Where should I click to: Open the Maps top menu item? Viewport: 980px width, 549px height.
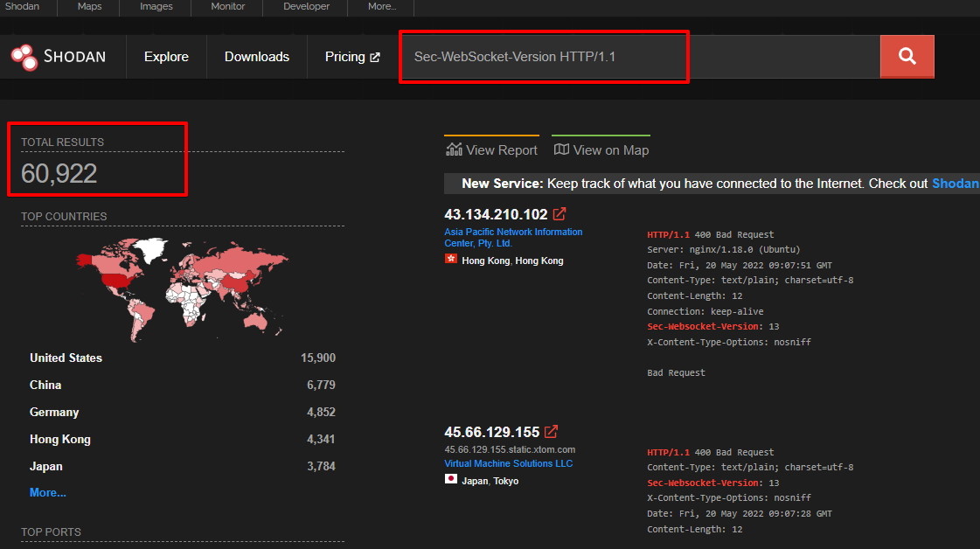[x=89, y=6]
